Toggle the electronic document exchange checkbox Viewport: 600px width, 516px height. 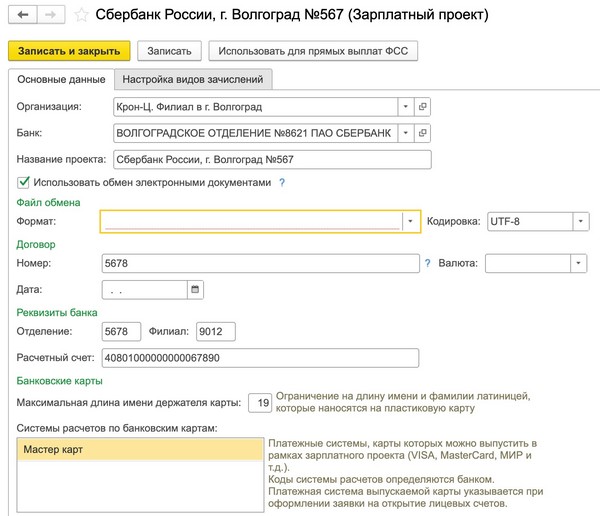click(x=24, y=183)
